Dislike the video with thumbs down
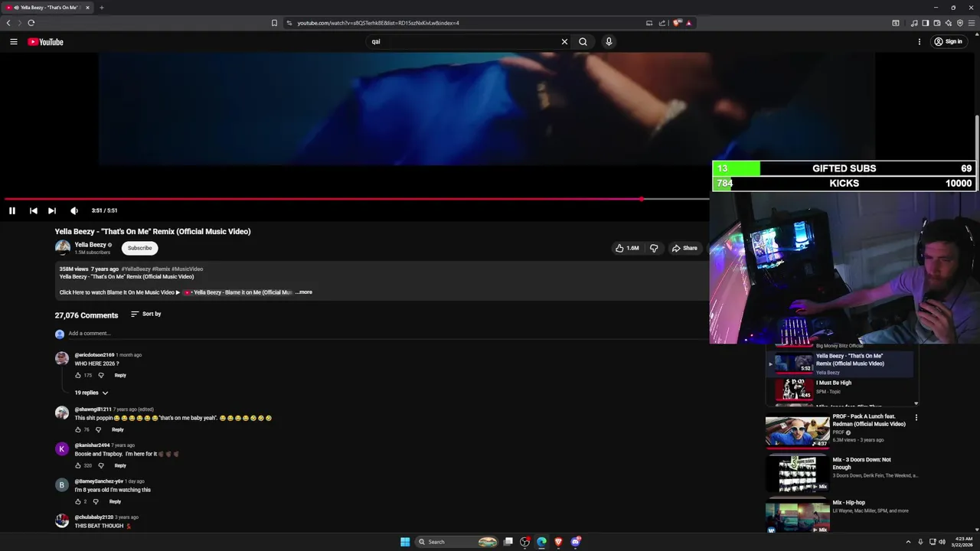 click(654, 248)
